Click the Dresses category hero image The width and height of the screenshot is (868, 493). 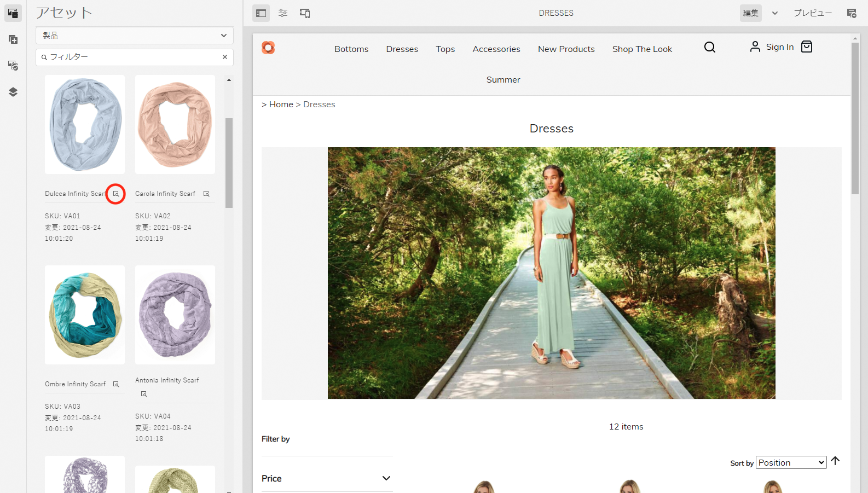coord(552,273)
